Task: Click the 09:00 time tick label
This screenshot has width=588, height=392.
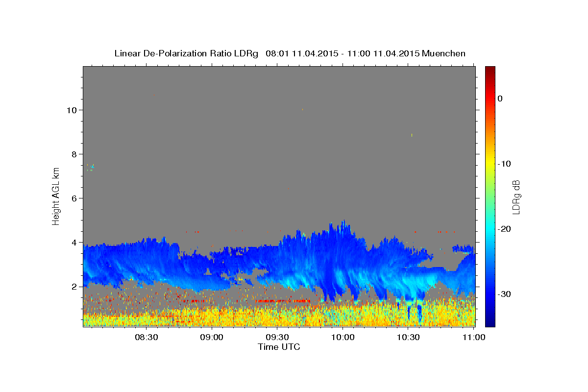Action: (212, 337)
